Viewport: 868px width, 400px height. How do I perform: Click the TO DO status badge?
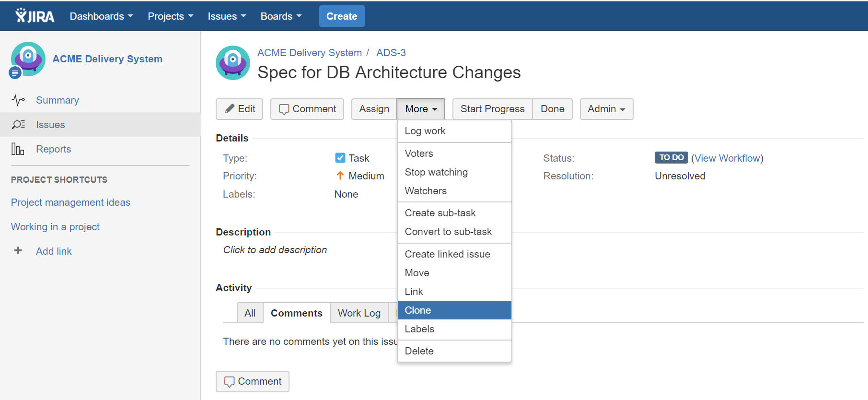(671, 158)
